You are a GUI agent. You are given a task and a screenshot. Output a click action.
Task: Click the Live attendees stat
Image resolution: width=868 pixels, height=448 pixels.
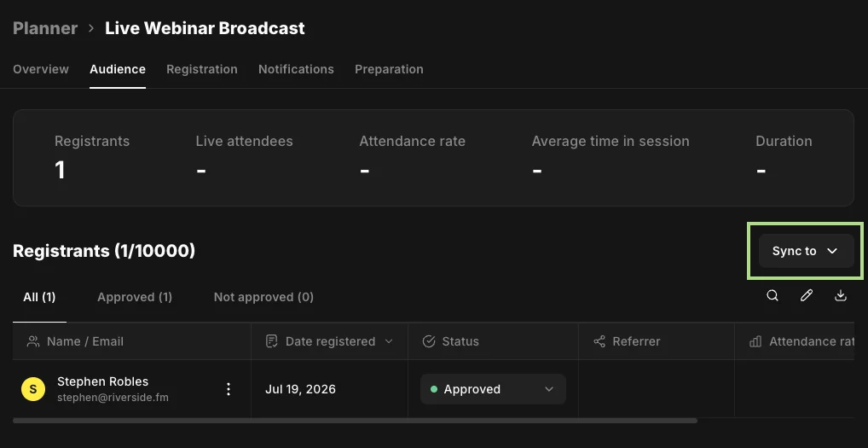(244, 157)
